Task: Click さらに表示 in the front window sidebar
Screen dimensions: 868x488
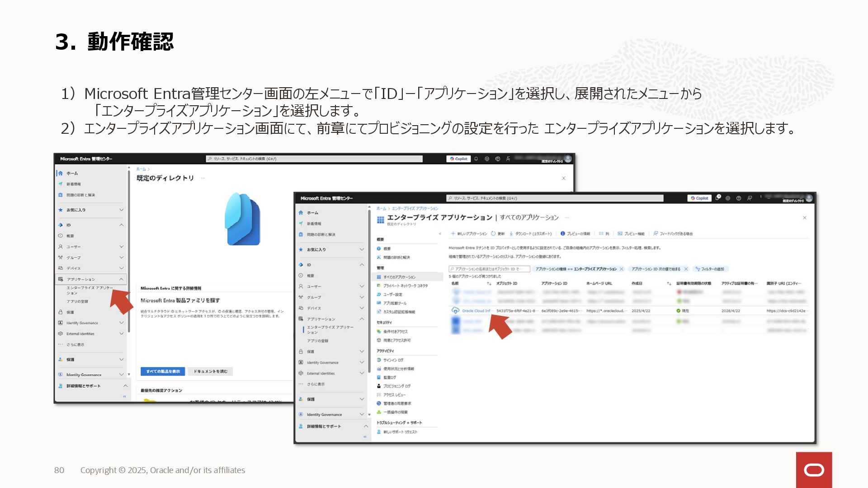Action: [316, 384]
